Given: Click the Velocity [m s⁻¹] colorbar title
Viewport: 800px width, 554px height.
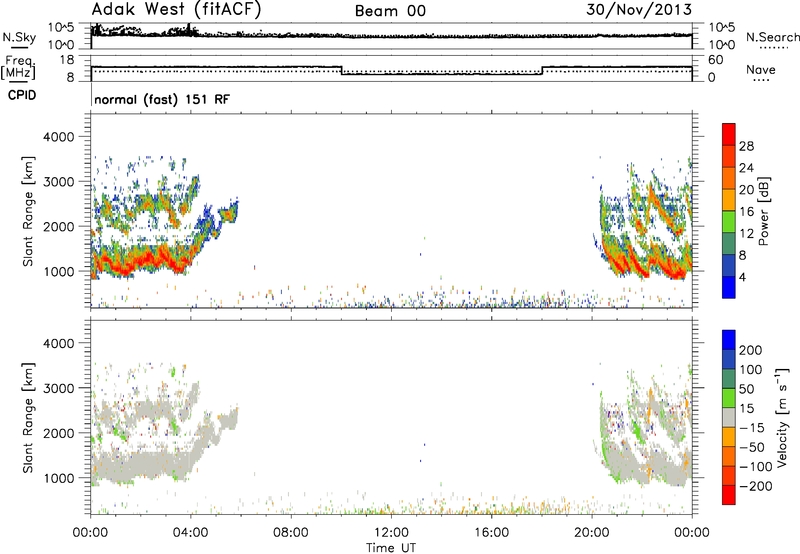Looking at the screenshot, I should [x=782, y=417].
